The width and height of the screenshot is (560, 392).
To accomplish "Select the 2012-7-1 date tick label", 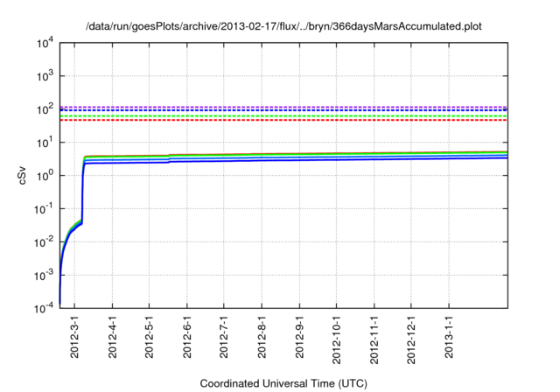I will 224,339.
